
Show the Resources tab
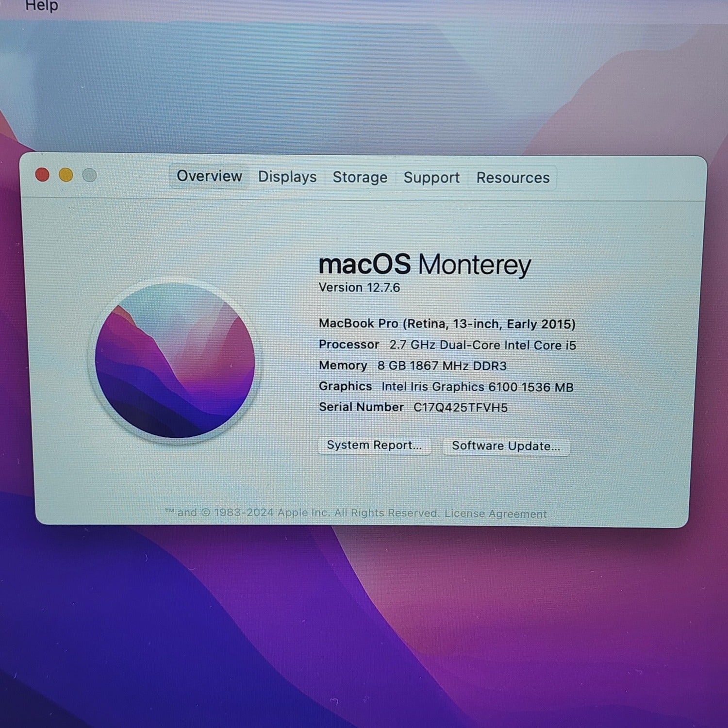(513, 178)
